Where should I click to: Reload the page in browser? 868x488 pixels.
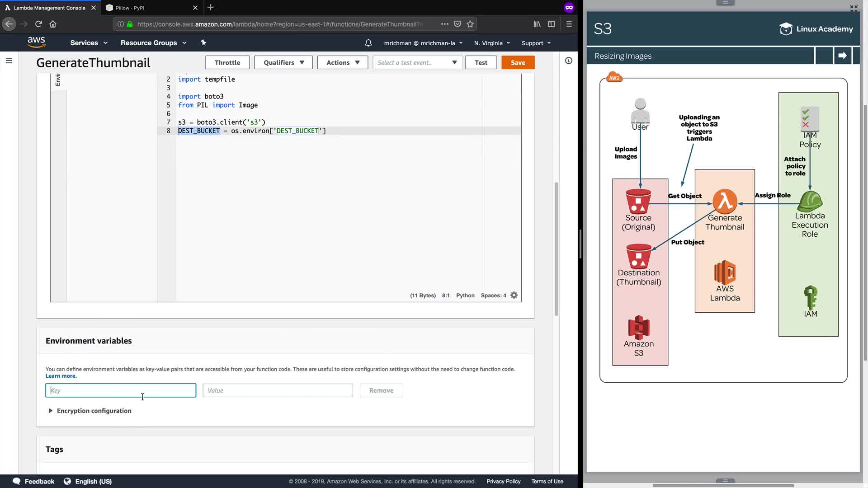tap(38, 24)
